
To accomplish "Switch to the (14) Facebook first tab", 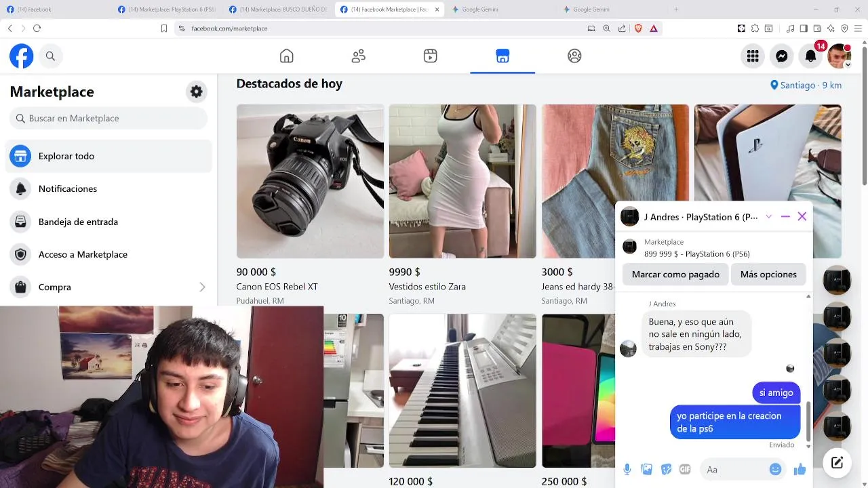I will (x=56, y=9).
